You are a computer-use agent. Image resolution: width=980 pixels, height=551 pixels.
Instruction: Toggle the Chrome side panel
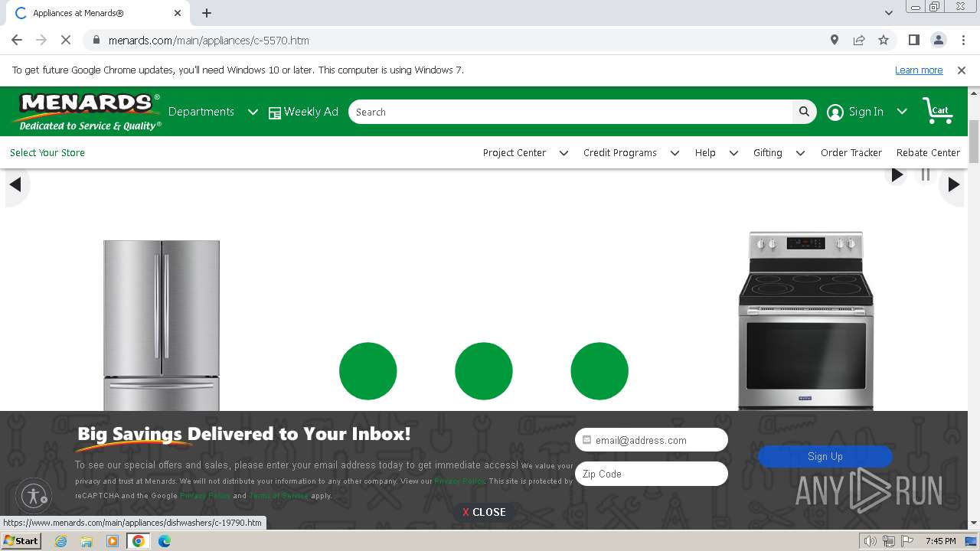[914, 40]
